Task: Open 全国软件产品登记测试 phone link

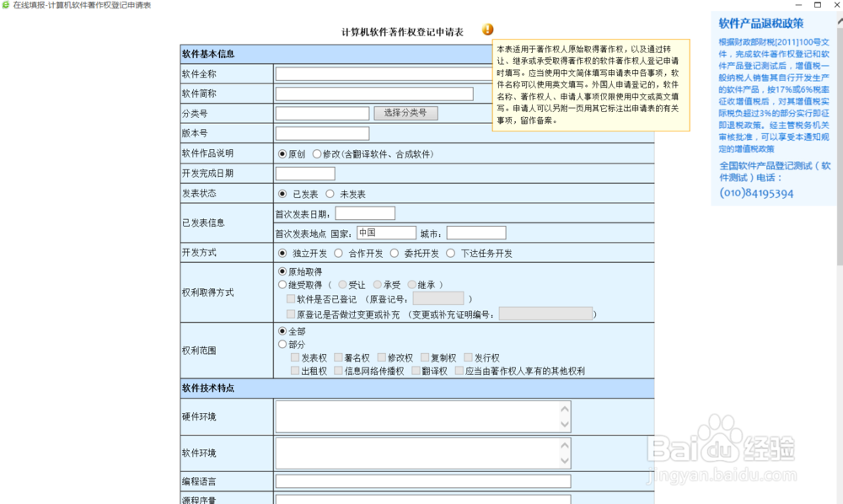Action: pos(775,171)
